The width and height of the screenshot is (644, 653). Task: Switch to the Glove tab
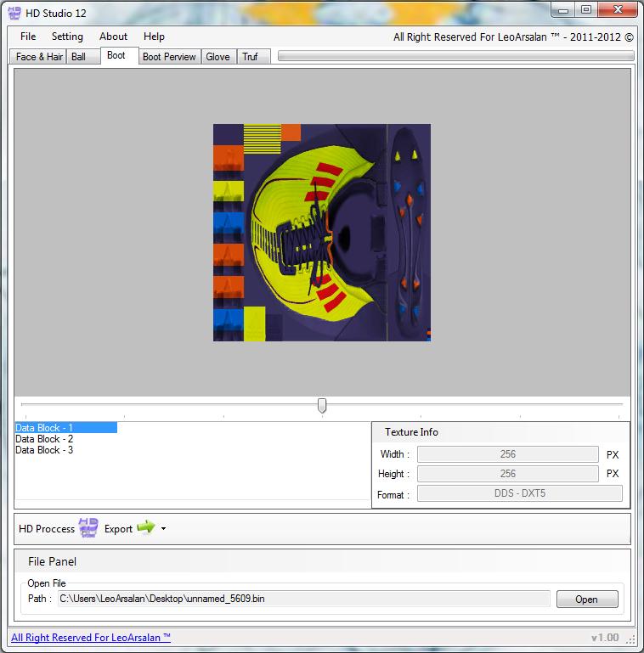click(217, 57)
